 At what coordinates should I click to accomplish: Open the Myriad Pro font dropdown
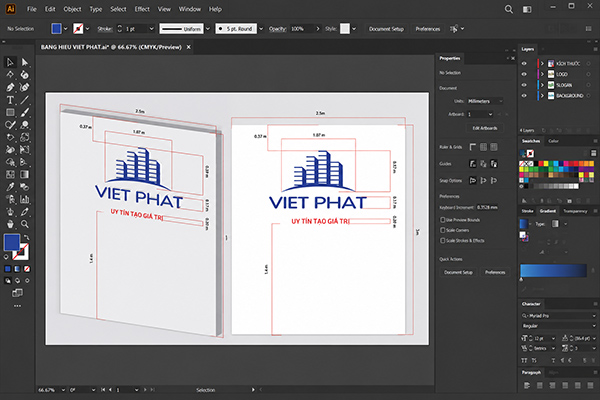point(594,316)
